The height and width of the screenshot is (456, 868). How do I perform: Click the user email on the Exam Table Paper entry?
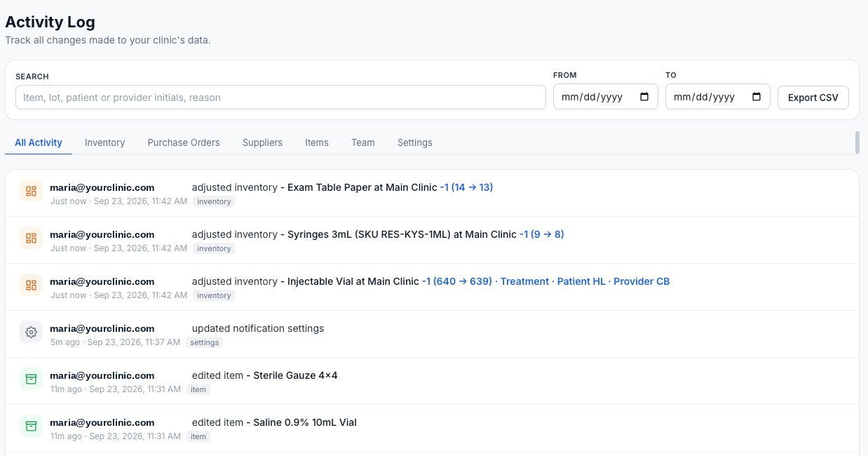(x=102, y=187)
